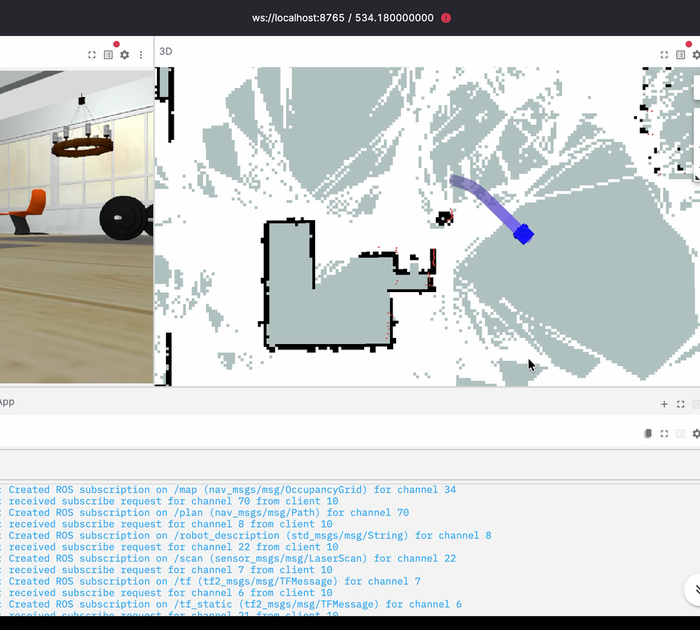Fullscreen the tab panel next to plus icon
The image size is (700, 630).
[x=680, y=404]
